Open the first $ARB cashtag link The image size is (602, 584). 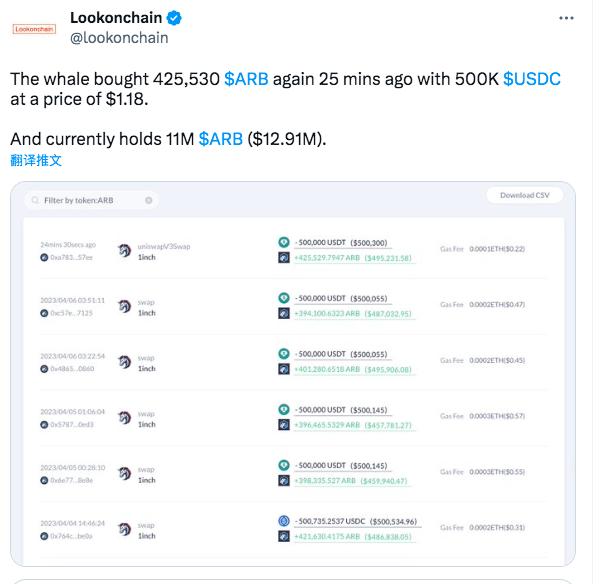click(x=246, y=79)
